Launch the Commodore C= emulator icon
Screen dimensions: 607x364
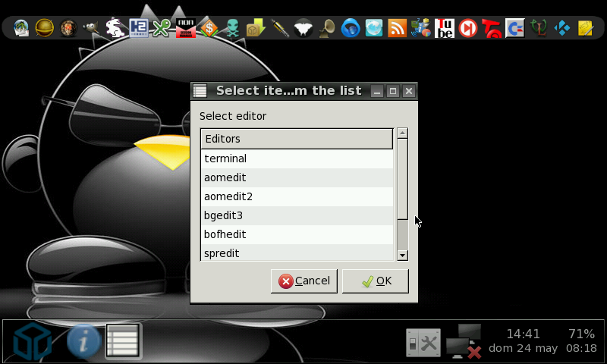515,28
